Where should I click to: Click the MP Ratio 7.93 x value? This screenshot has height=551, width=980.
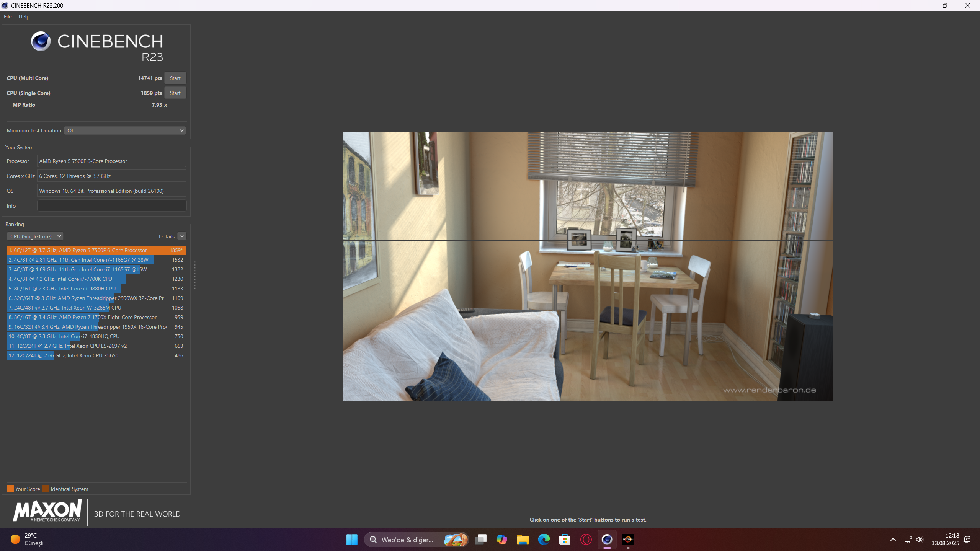pyautogui.click(x=159, y=105)
